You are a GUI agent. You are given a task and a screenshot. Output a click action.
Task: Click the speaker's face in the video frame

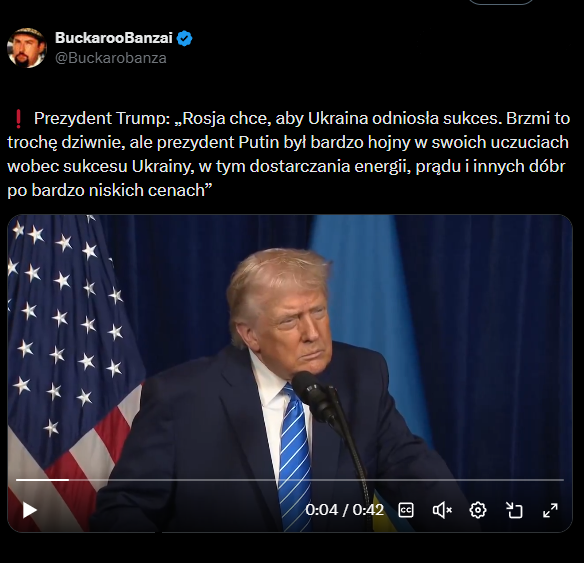pyautogui.click(x=300, y=326)
